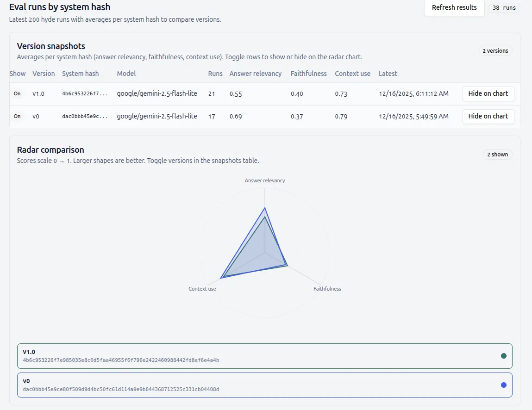Click the Latest column header
Screen dimensions: 532x410
click(x=388, y=74)
